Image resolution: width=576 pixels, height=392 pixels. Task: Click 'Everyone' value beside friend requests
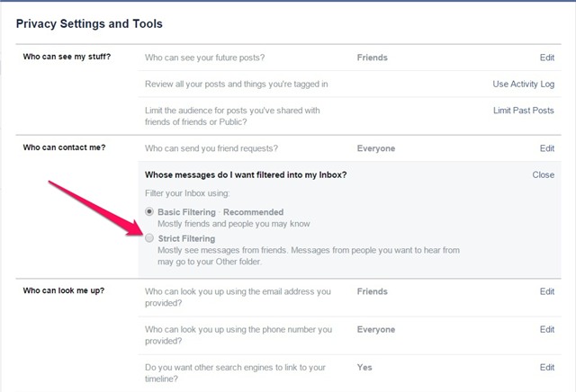376,147
